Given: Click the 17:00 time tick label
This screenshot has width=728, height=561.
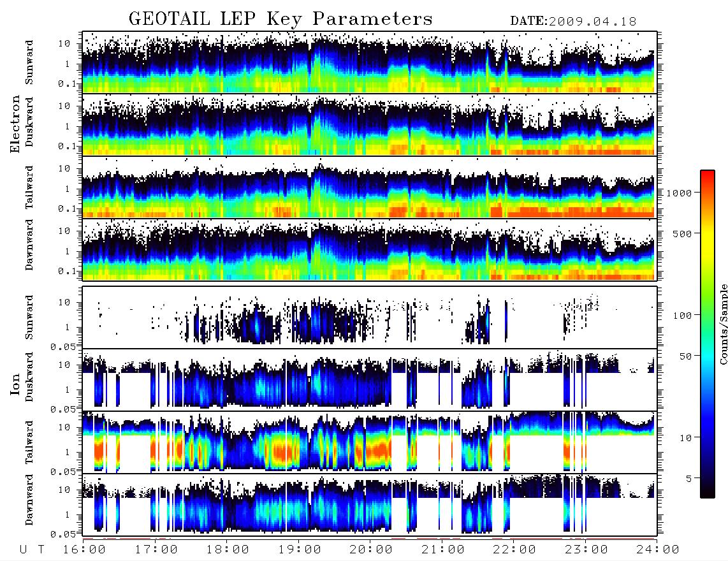Looking at the screenshot, I should pos(156,550).
